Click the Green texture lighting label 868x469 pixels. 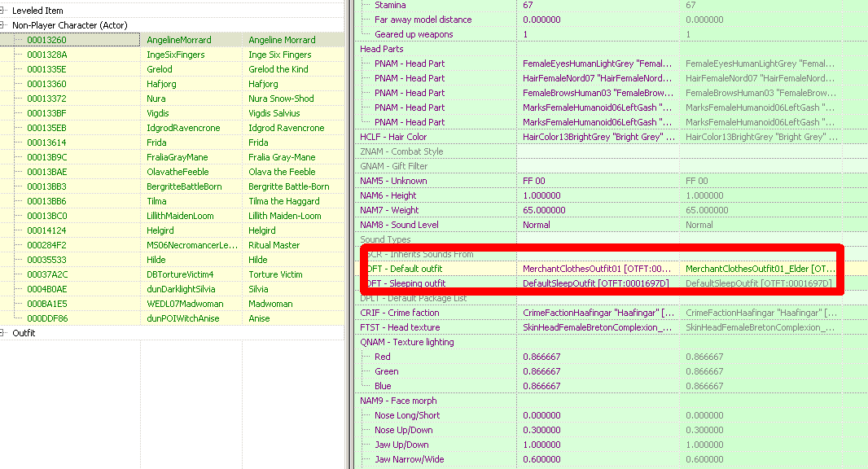387,371
